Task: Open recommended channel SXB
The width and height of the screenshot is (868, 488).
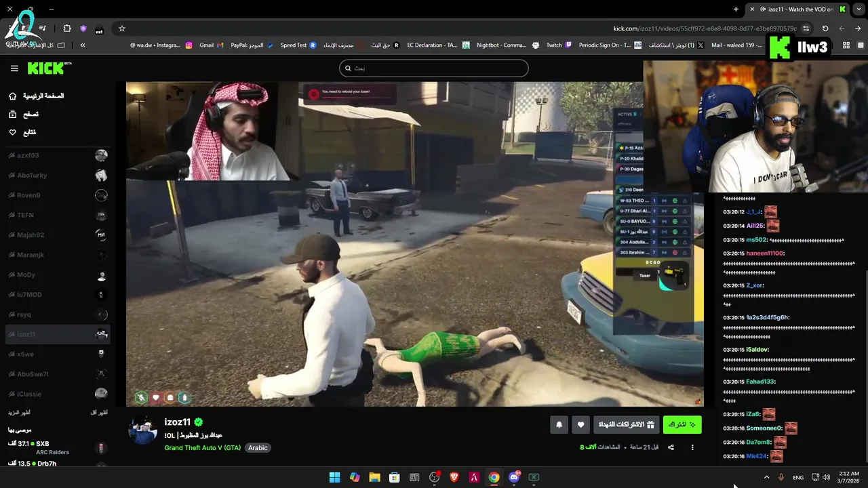Action: coord(58,447)
